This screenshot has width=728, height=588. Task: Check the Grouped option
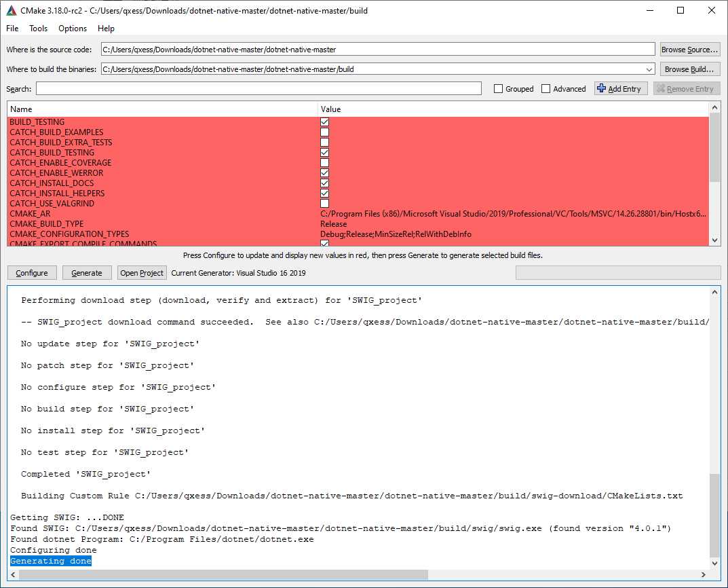pyautogui.click(x=498, y=89)
